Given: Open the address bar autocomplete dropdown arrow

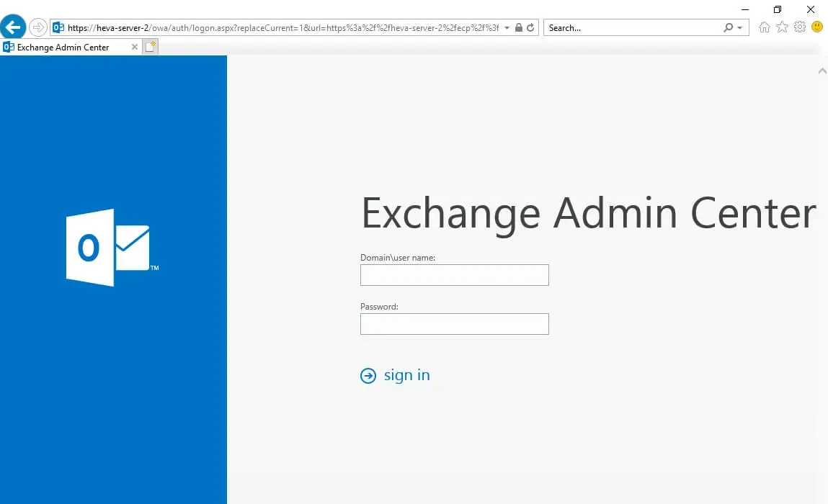Looking at the screenshot, I should [x=507, y=27].
